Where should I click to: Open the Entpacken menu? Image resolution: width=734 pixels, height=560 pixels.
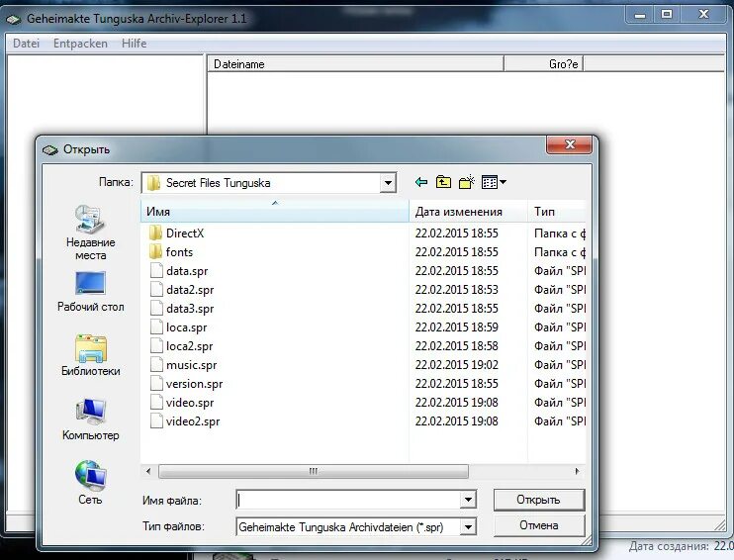(80, 44)
